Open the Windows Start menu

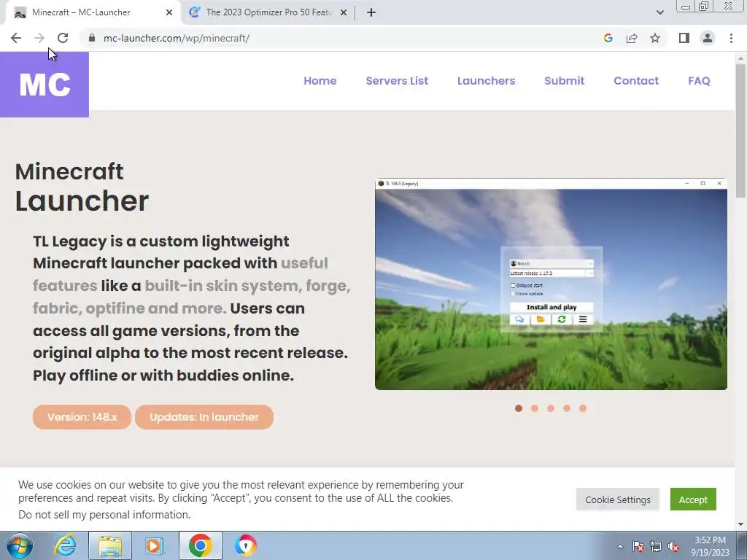point(20,545)
